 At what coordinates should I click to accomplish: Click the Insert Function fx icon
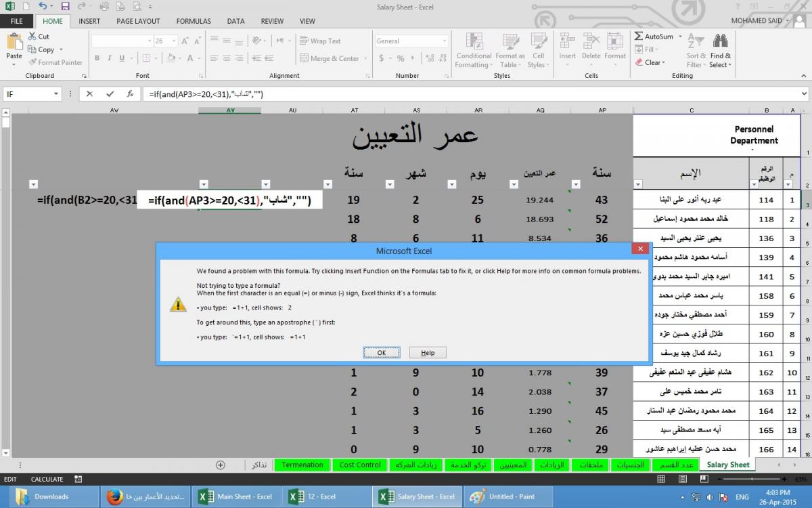[130, 94]
